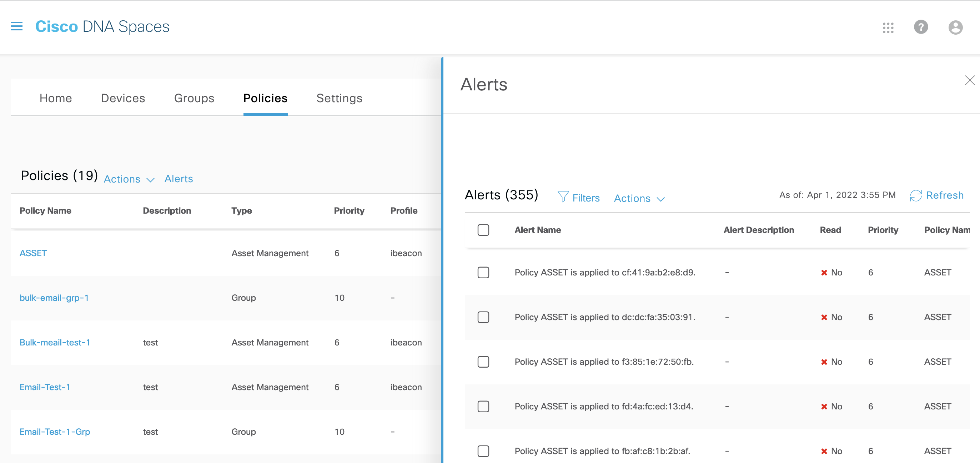Open the ASSET policy link

coord(33,253)
